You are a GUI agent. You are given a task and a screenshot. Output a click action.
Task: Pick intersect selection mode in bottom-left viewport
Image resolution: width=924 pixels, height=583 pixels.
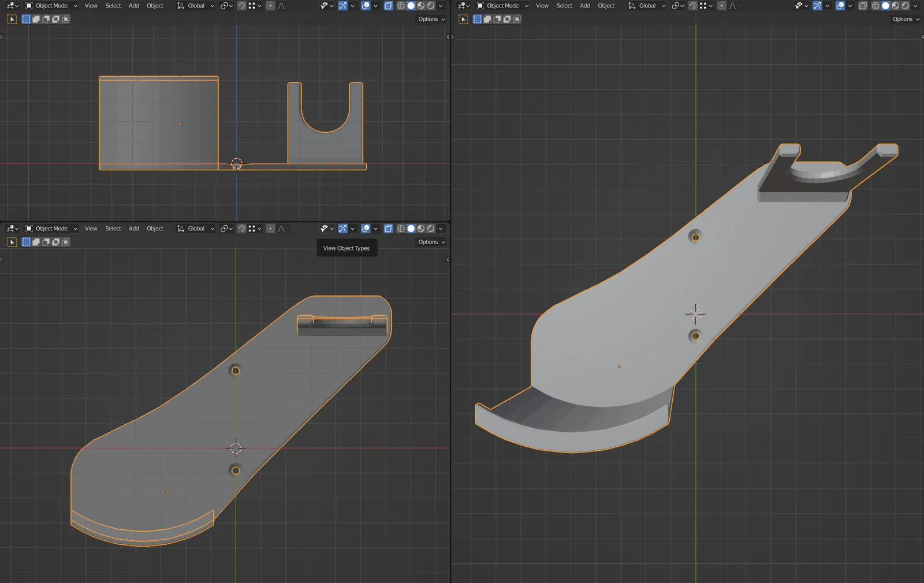65,242
